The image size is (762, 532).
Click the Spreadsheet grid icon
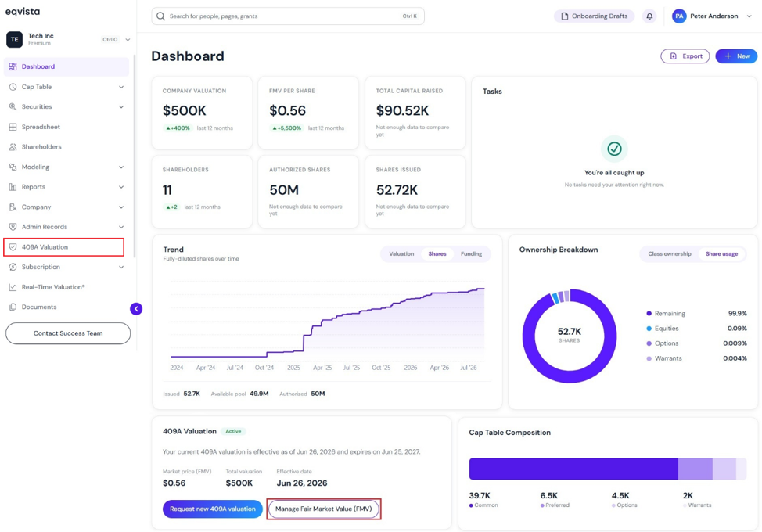13,127
